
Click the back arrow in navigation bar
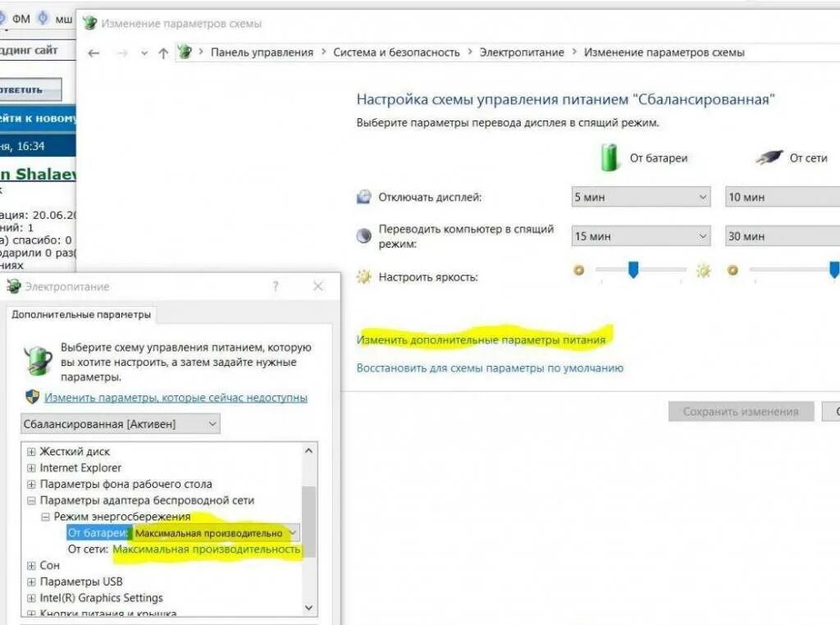tap(94, 52)
